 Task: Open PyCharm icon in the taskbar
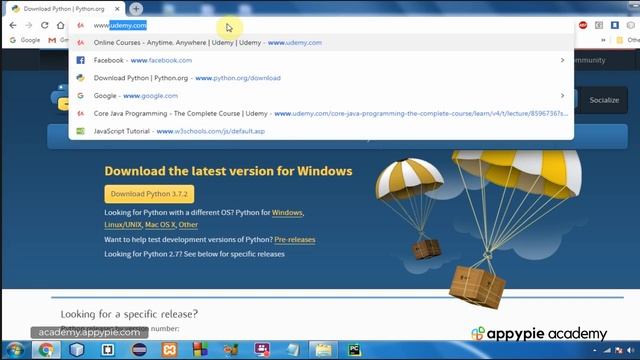point(354,350)
